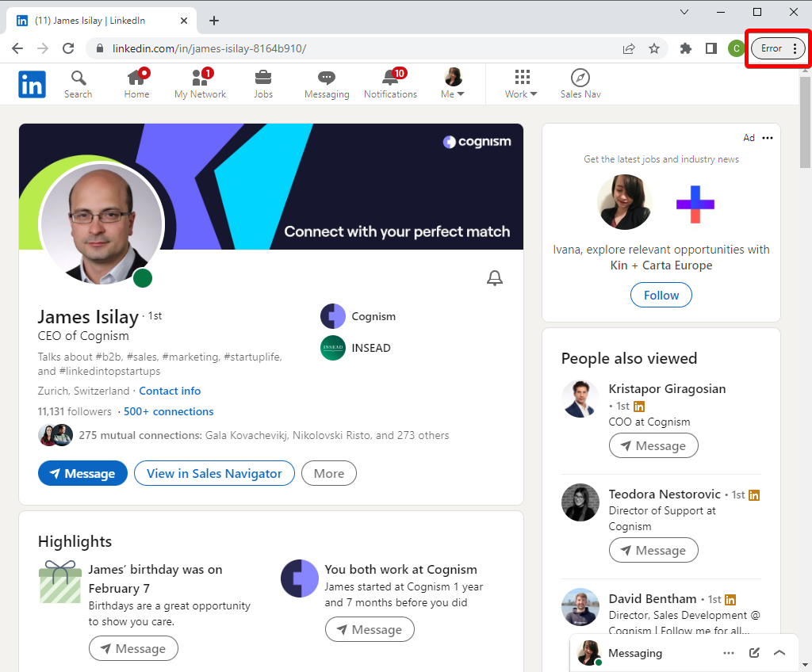View the 500+ connections link
This screenshot has width=812, height=672.
click(168, 411)
